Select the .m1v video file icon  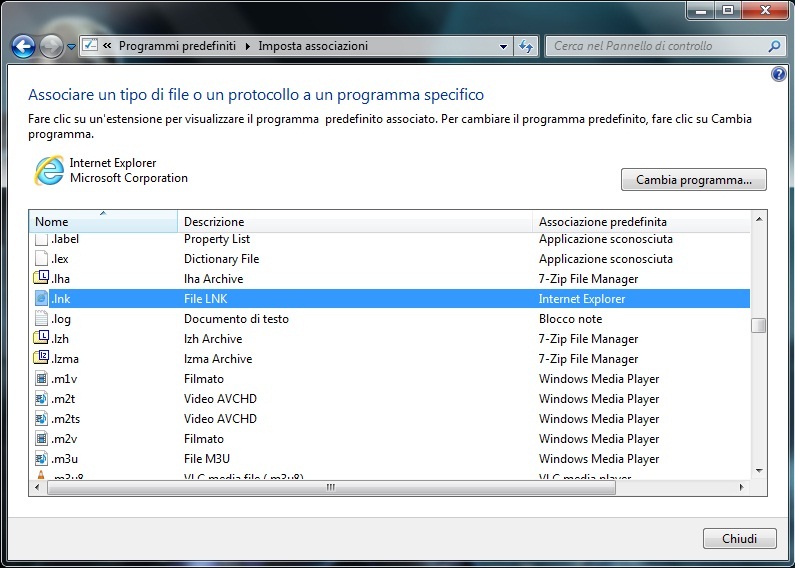point(41,378)
